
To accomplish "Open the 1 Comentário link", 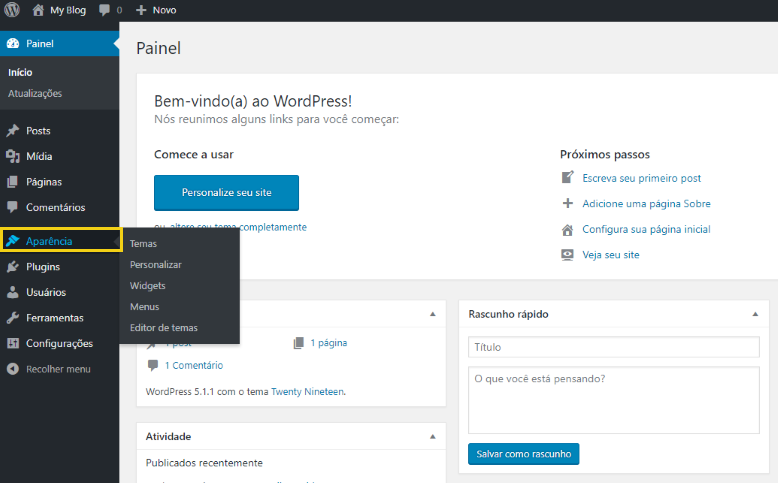I will point(194,365).
